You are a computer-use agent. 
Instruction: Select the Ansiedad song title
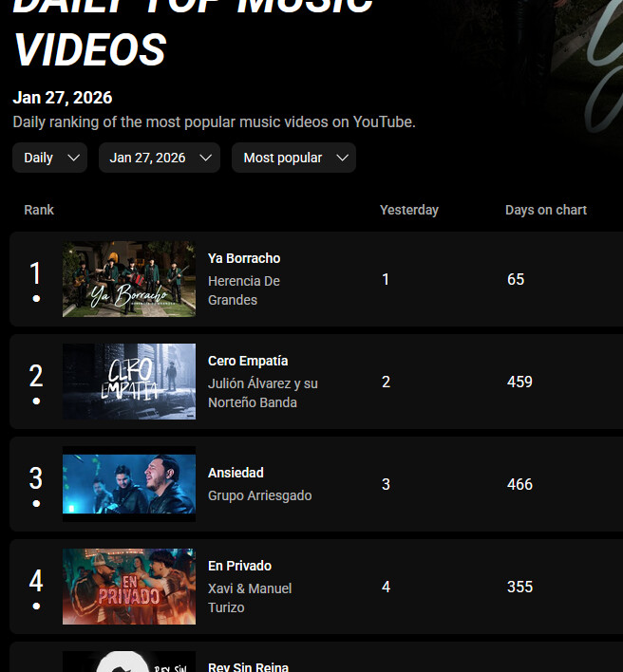point(236,473)
